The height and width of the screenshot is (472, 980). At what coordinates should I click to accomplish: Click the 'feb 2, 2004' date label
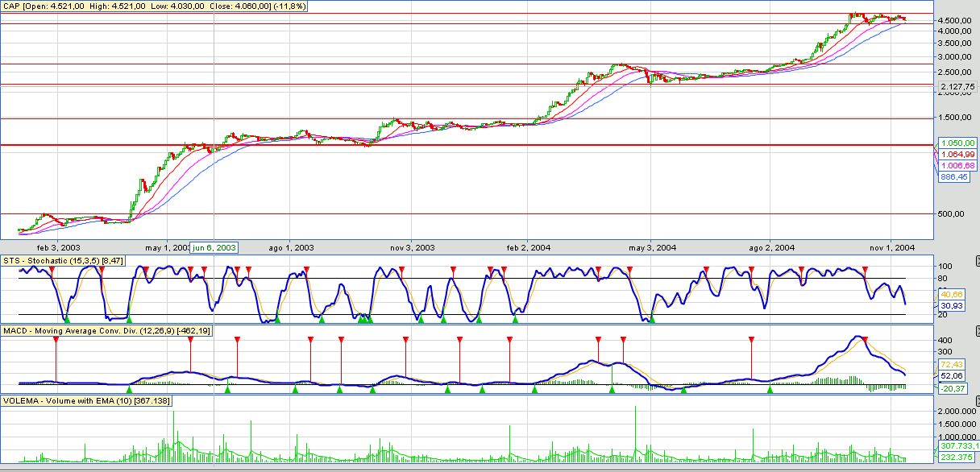click(x=529, y=247)
